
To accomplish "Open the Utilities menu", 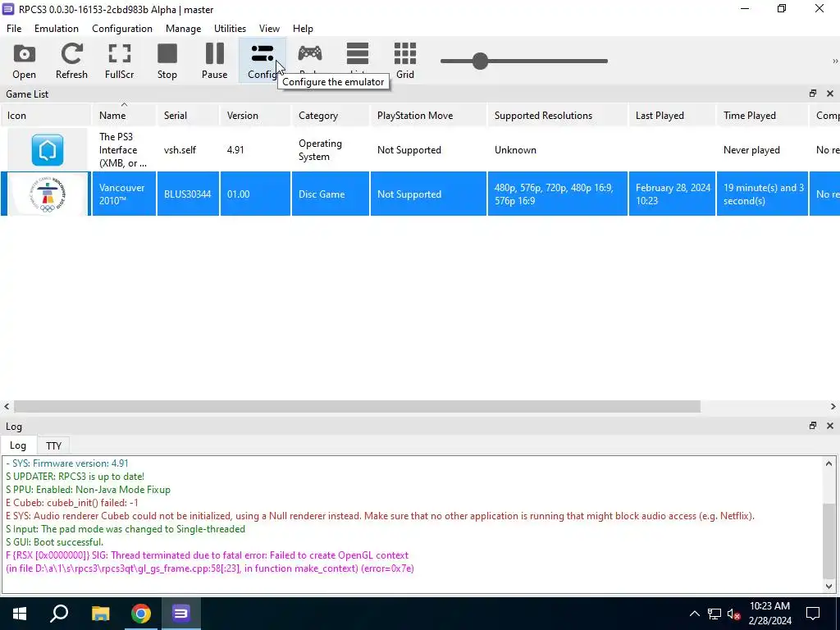I will pyautogui.click(x=230, y=29).
